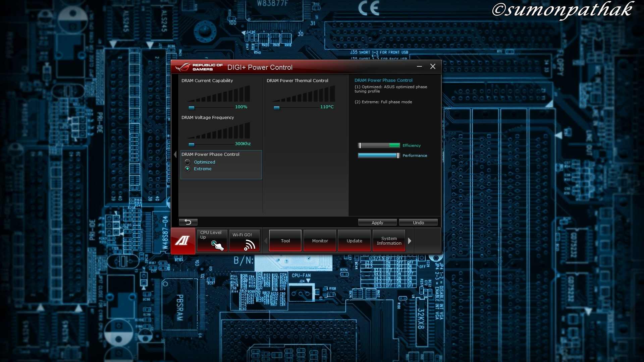The image size is (644, 362).
Task: Click the DRAM Power Thermal Control bar graph
Action: (x=304, y=94)
